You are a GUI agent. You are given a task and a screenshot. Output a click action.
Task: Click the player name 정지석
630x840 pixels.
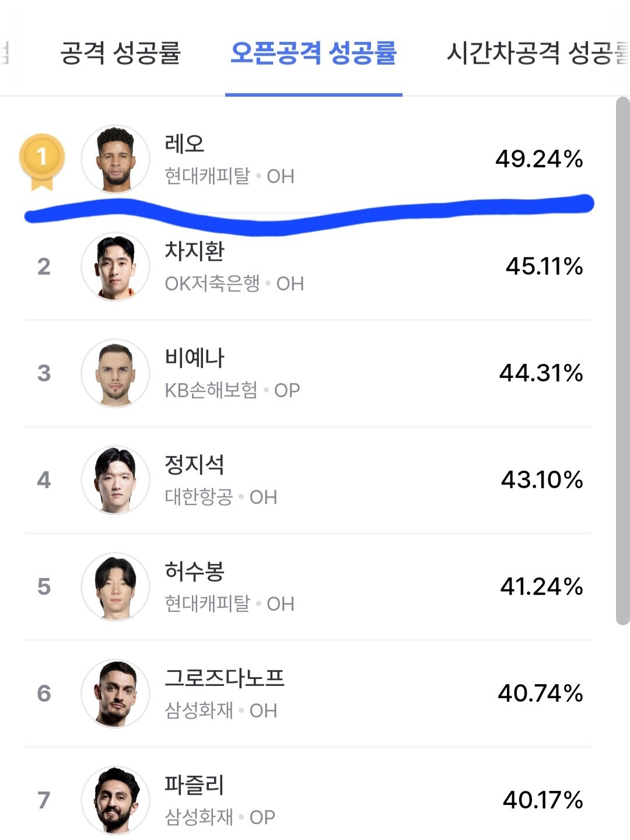pyautogui.click(x=194, y=464)
